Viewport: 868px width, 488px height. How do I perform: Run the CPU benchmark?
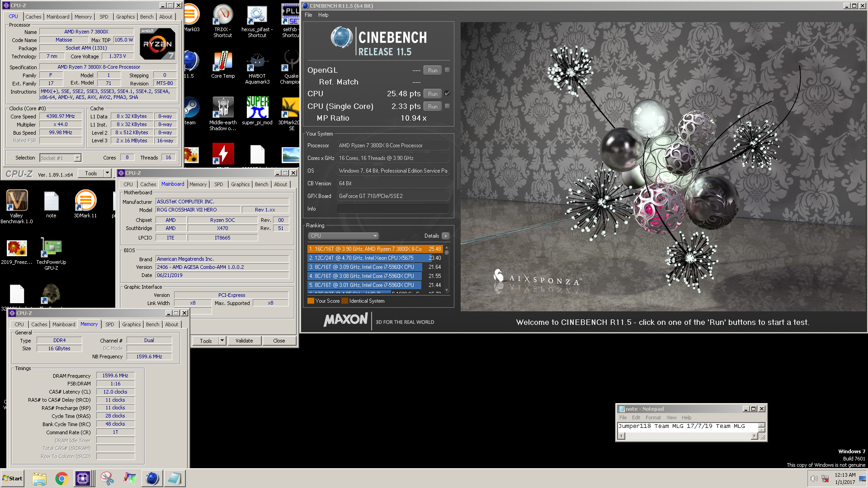[x=433, y=94]
